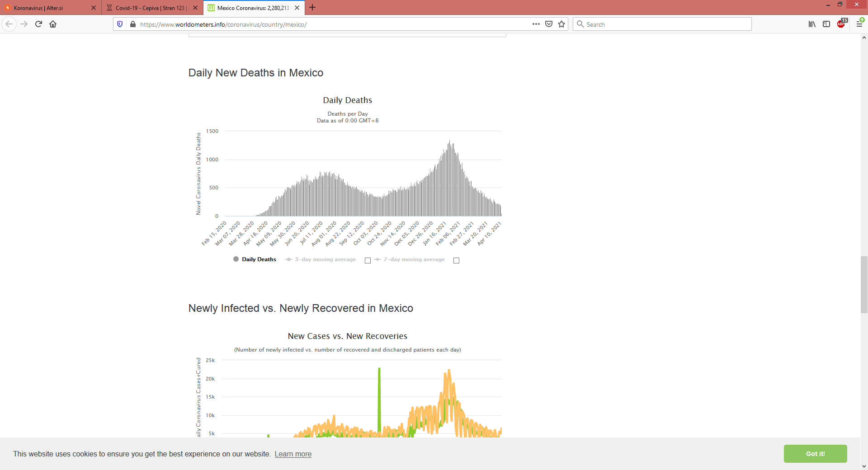Click the scrollbar down arrow

(864, 466)
